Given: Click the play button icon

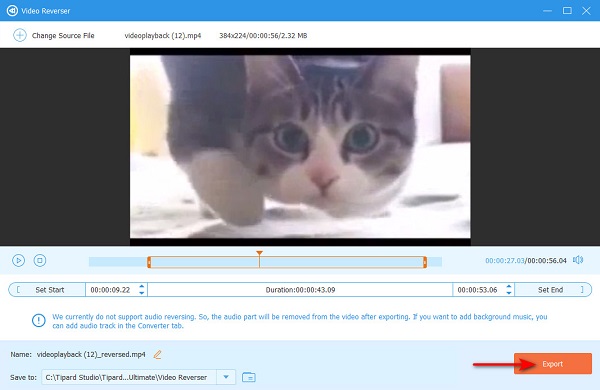Looking at the screenshot, I should [x=18, y=261].
